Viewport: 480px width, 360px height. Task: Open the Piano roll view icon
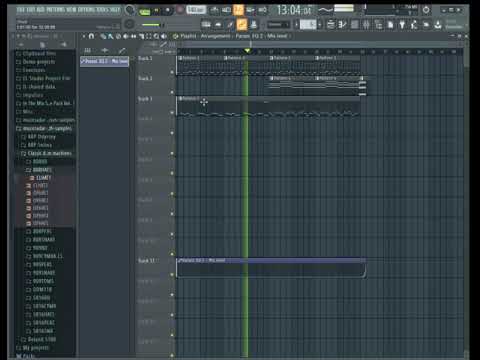(x=342, y=24)
